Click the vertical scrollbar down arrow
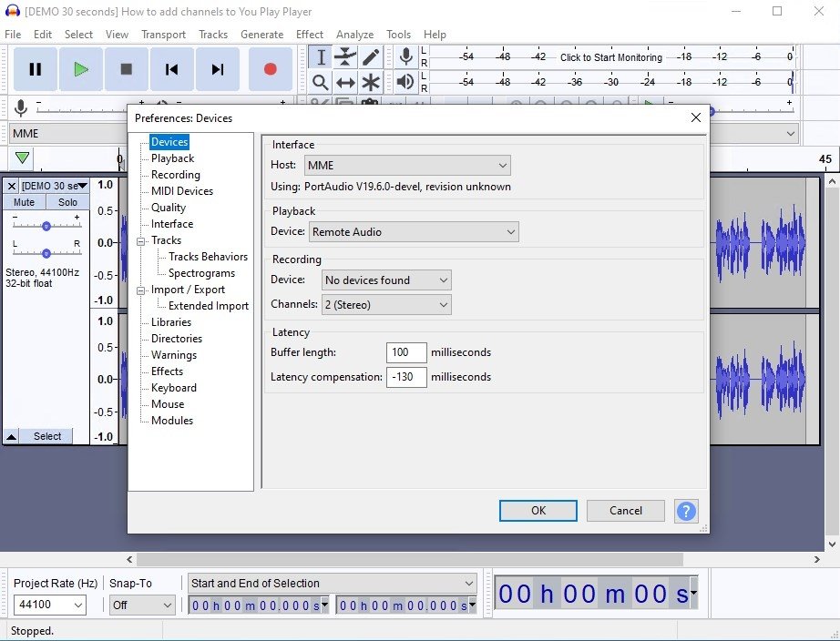Image resolution: width=840 pixels, height=641 pixels. click(x=832, y=544)
